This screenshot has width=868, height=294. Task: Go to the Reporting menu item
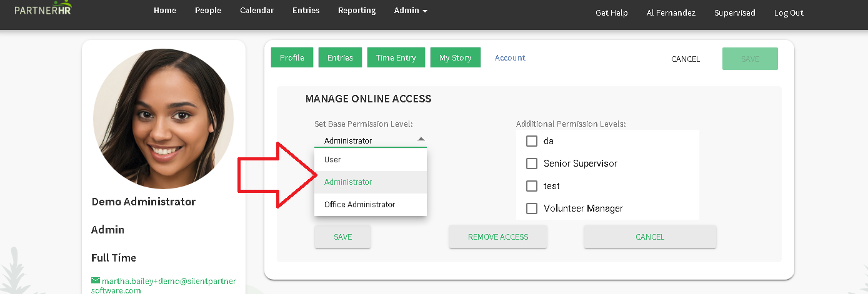pos(357,11)
